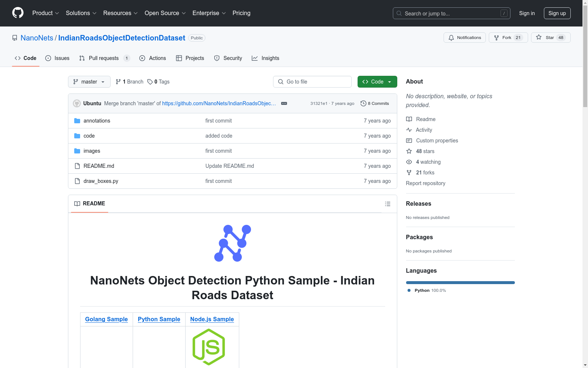Click the images folder icon
588x368 pixels.
click(x=77, y=151)
